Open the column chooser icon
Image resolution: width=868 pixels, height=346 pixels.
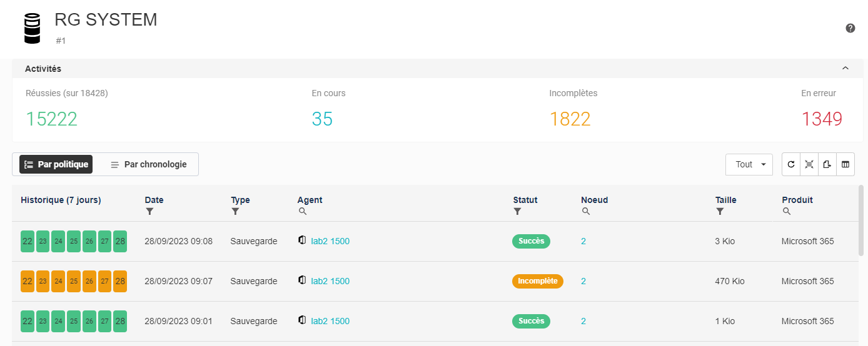[845, 164]
